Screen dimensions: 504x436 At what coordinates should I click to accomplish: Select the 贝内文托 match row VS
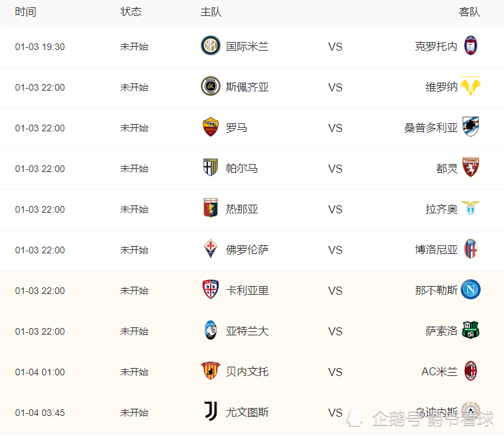(x=335, y=372)
